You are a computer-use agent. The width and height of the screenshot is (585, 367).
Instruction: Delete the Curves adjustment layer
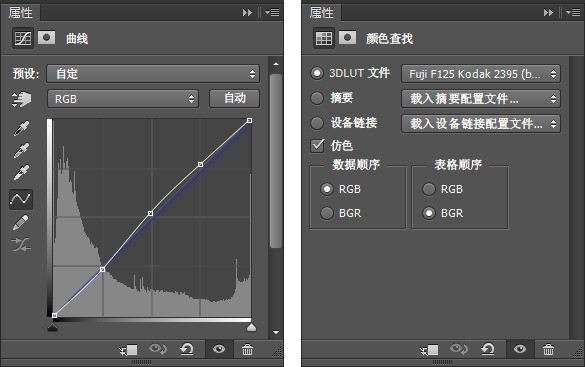pyautogui.click(x=247, y=350)
